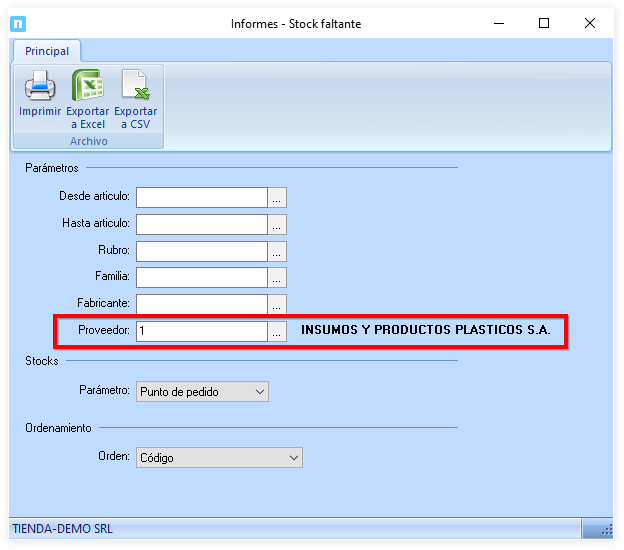Browse options for the Rubro field
This screenshot has width=624, height=550.
(x=278, y=251)
